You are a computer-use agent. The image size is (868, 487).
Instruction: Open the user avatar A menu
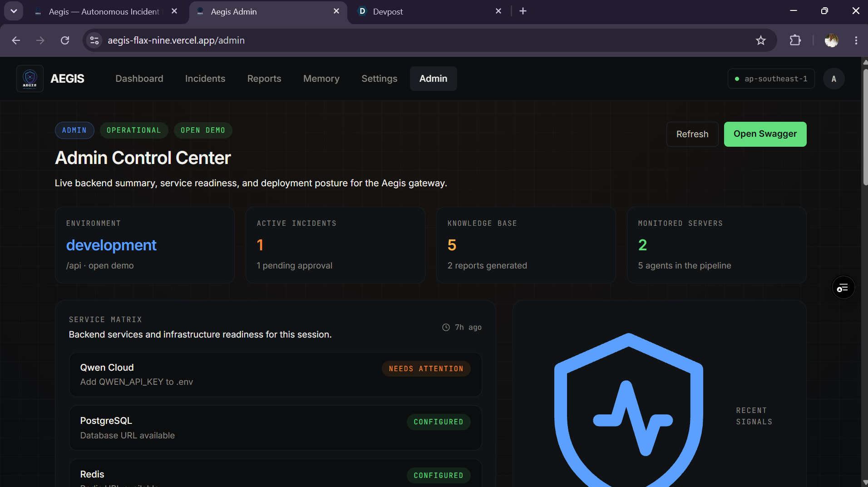coord(833,79)
